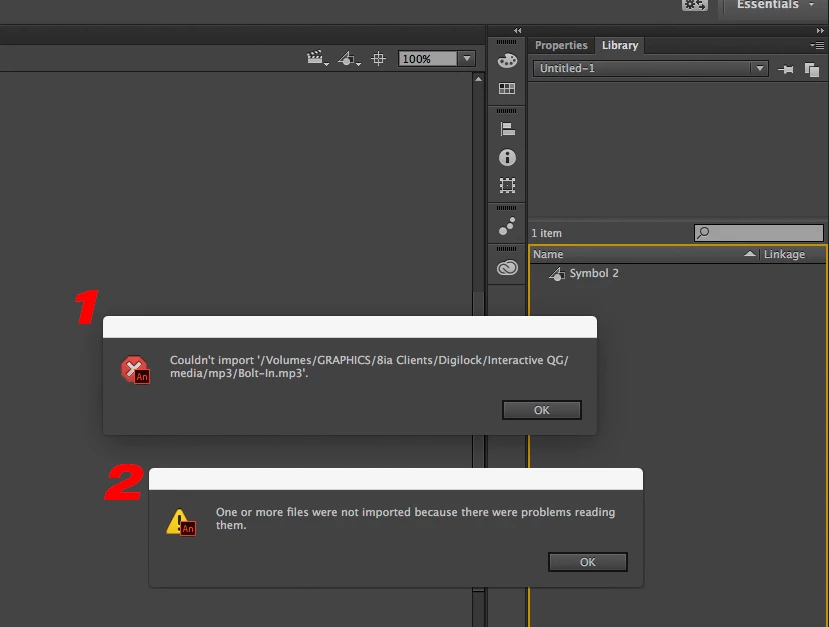Click the Sync Settings icon beside Essentials

[694, 5]
